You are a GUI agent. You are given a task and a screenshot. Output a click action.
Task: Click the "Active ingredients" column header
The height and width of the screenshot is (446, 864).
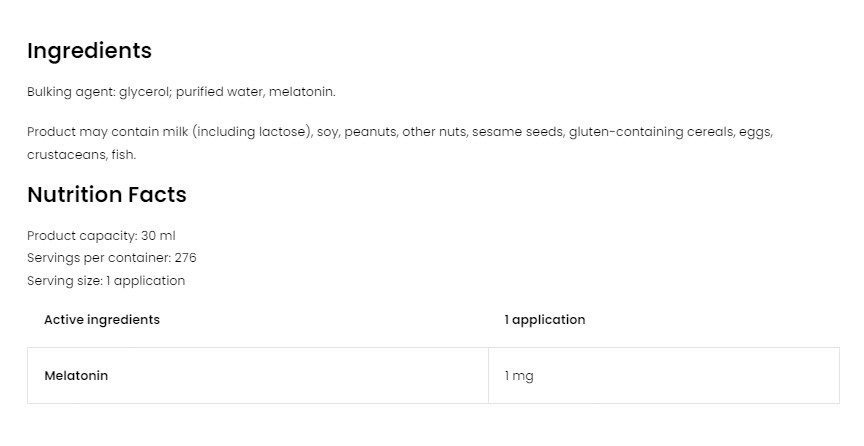pyautogui.click(x=102, y=320)
